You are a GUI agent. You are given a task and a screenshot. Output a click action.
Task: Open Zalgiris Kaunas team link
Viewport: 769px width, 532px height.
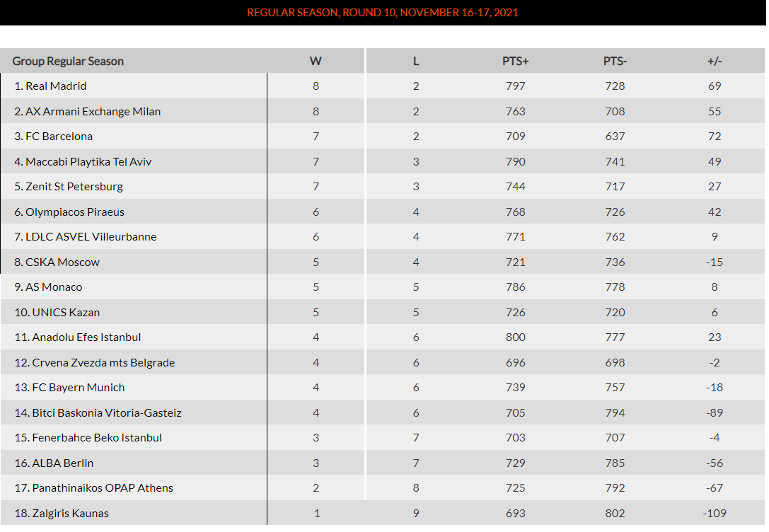70,514
